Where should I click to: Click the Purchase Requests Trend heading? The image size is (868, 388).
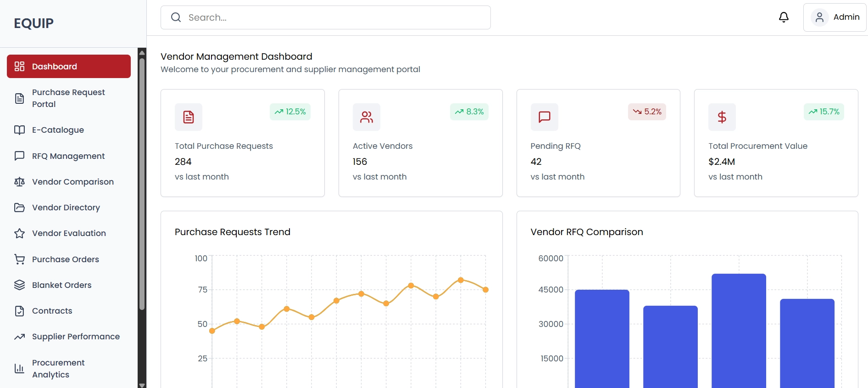233,232
